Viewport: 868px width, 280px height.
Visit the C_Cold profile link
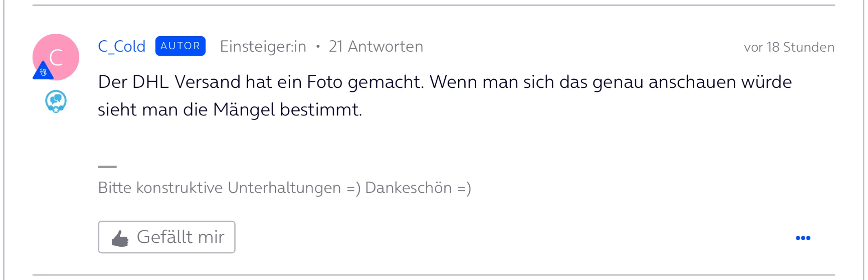[x=122, y=46]
